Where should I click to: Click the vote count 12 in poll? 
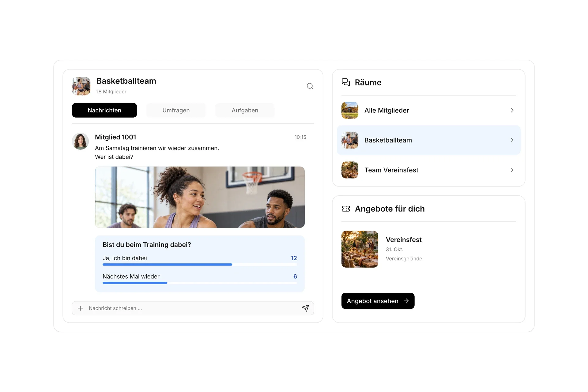[294, 258]
